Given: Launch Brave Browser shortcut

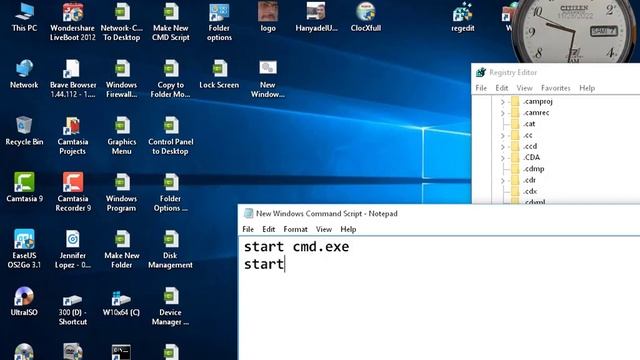Looking at the screenshot, I should 73,78.
